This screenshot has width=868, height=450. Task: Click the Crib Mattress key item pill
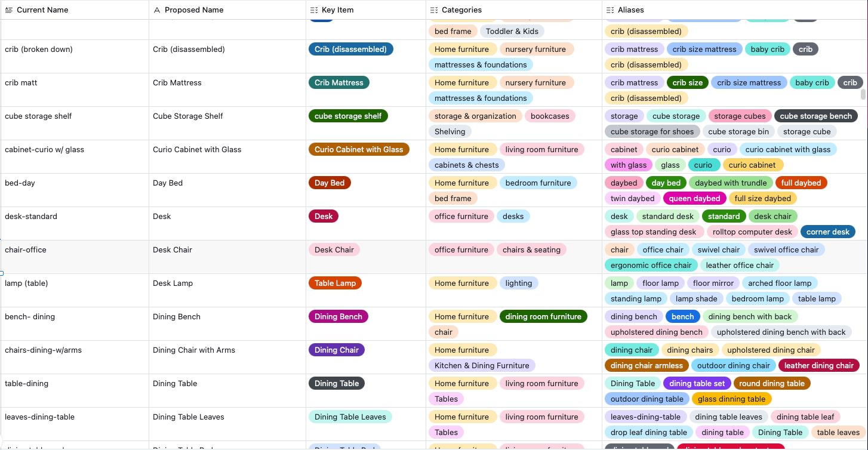tap(338, 82)
